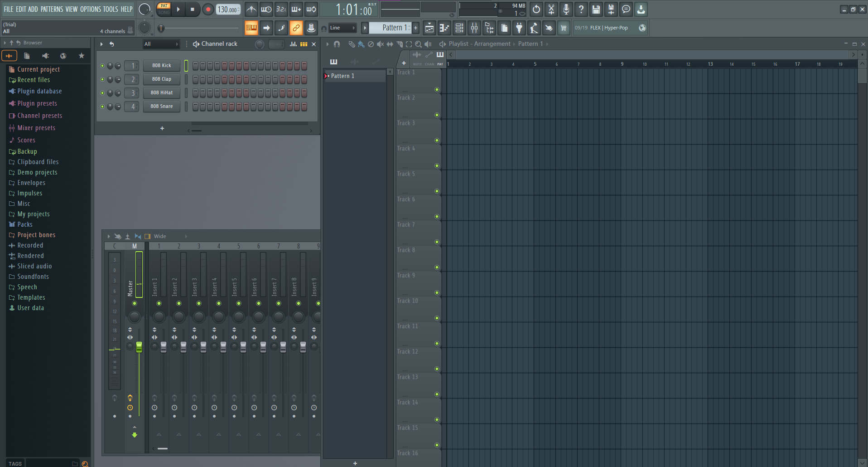The image size is (868, 467).
Task: Open the TOOLS menu
Action: coord(111,9)
